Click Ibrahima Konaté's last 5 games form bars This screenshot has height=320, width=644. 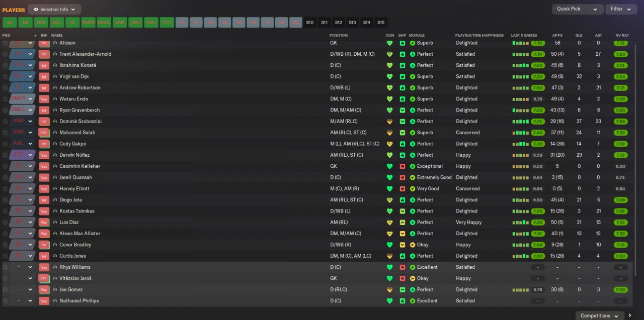(x=521, y=65)
